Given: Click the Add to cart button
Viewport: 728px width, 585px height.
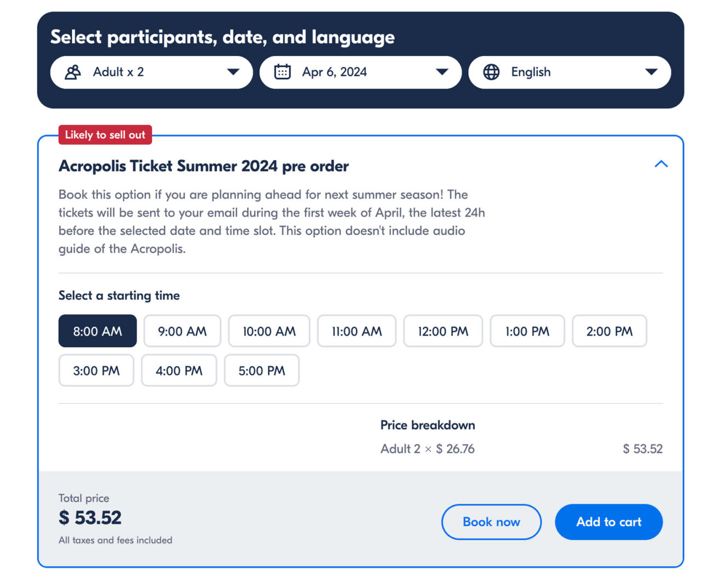Looking at the screenshot, I should pyautogui.click(x=608, y=522).
